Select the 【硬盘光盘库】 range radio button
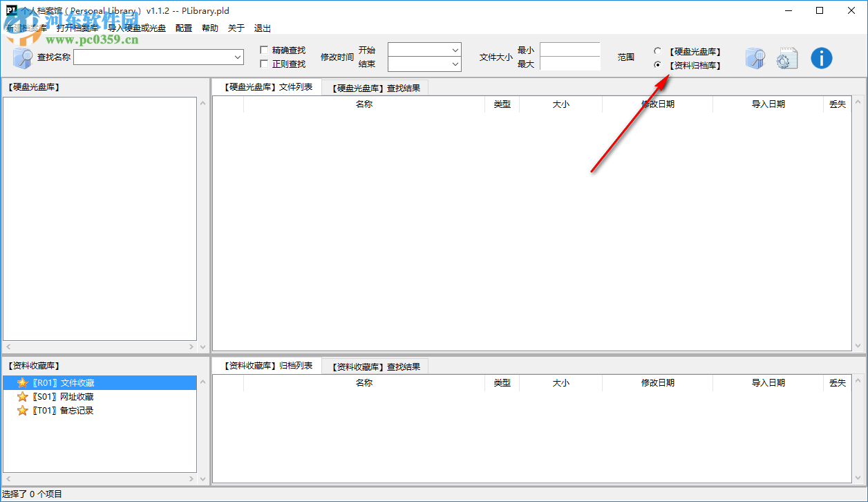Viewport: 868px width, 502px height. pyautogui.click(x=657, y=50)
